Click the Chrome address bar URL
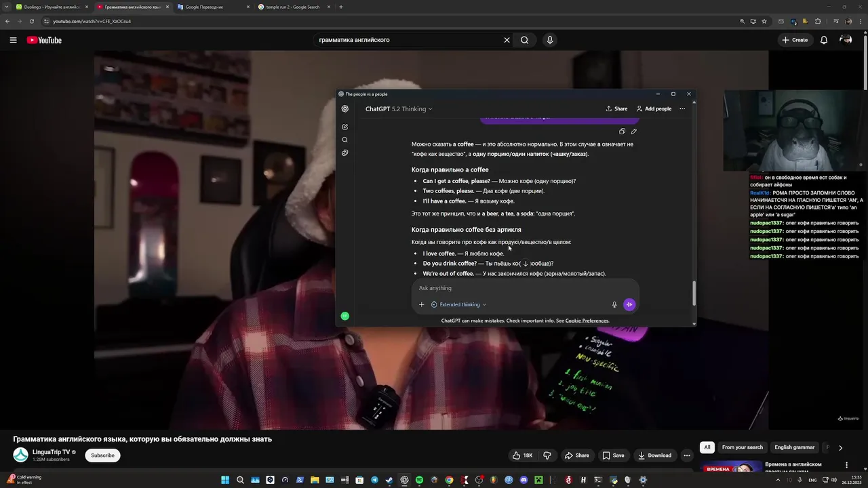The width and height of the screenshot is (868, 488). tap(92, 21)
